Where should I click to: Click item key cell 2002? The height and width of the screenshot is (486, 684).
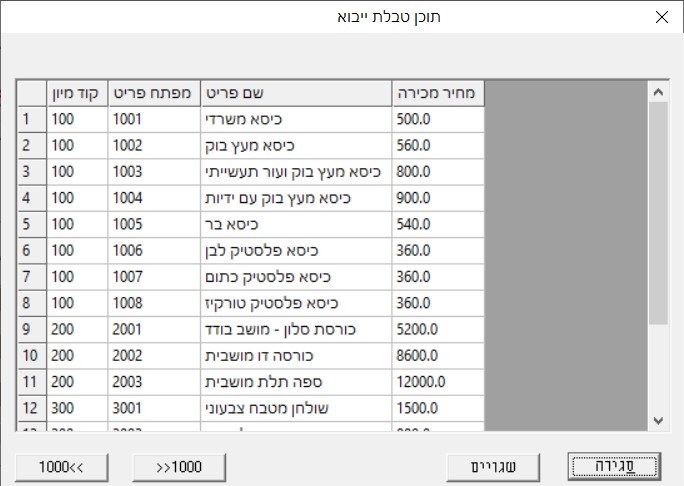tap(154, 356)
